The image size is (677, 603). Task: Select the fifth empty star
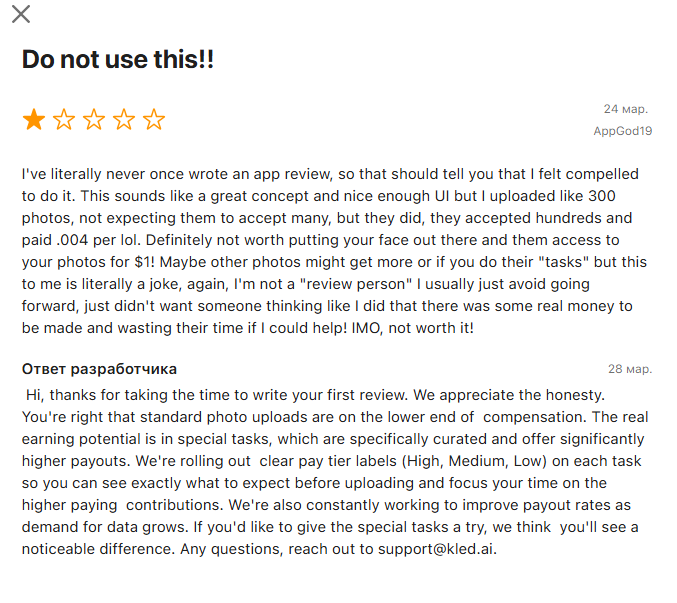[154, 120]
